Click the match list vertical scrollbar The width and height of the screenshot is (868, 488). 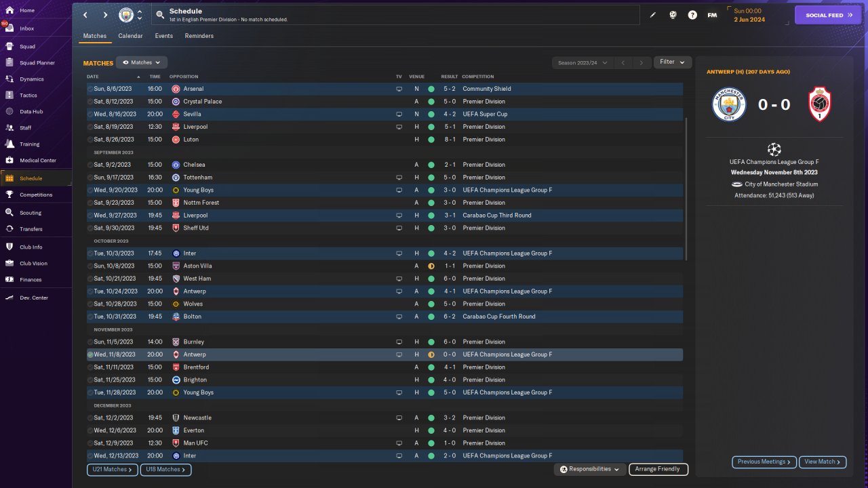[687, 188]
